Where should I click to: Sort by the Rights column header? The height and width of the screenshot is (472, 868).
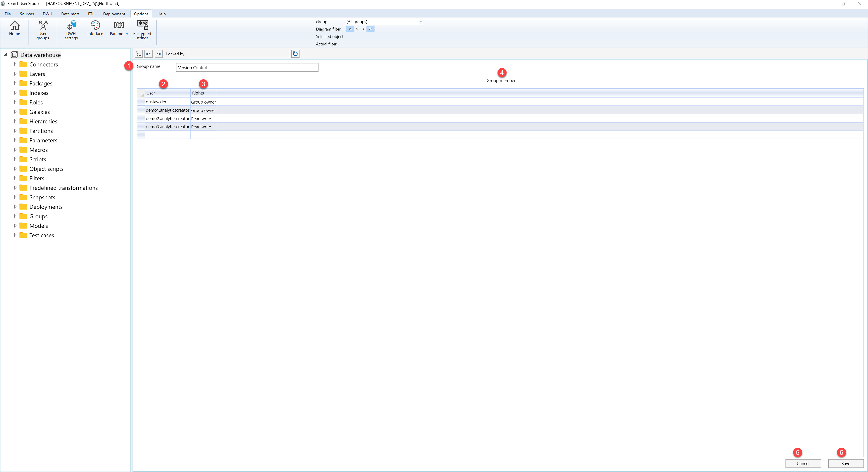tap(203, 93)
